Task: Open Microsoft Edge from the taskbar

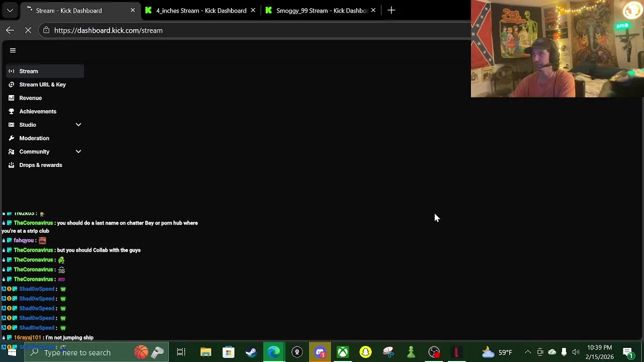Action: coord(274,352)
